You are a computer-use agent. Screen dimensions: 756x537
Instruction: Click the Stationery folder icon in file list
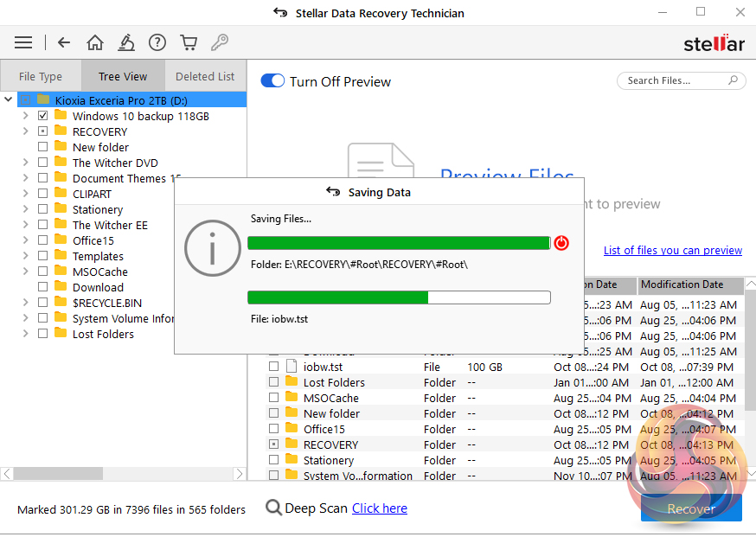click(x=292, y=459)
